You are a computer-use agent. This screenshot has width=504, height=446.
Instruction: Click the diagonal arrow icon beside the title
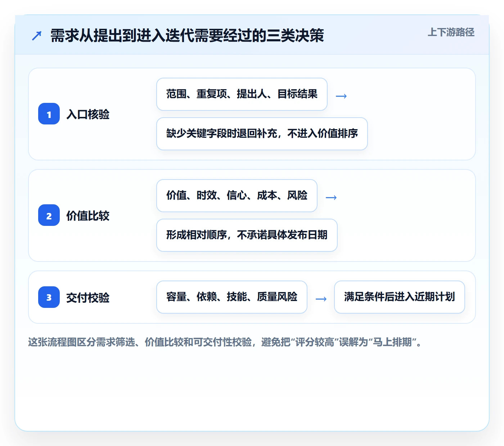coord(37,36)
